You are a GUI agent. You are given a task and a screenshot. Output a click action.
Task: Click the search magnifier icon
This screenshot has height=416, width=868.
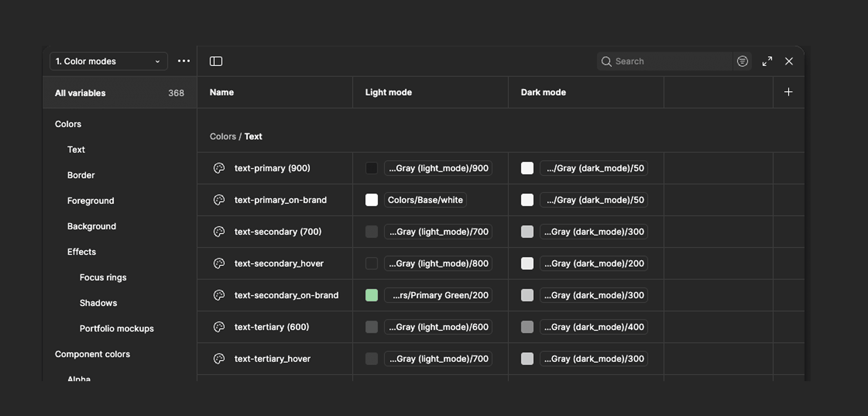point(607,61)
